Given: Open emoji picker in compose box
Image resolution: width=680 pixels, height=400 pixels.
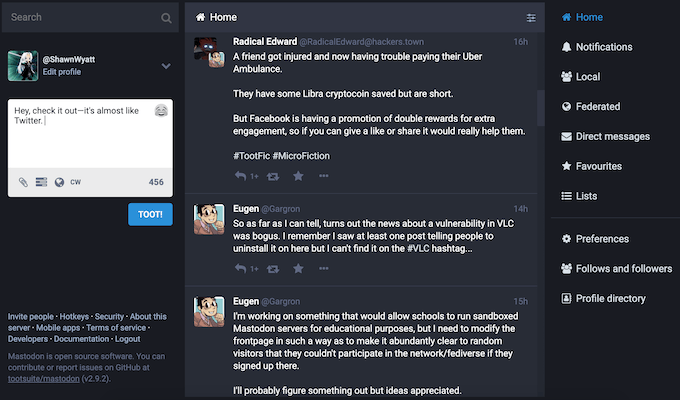Looking at the screenshot, I should (161, 111).
